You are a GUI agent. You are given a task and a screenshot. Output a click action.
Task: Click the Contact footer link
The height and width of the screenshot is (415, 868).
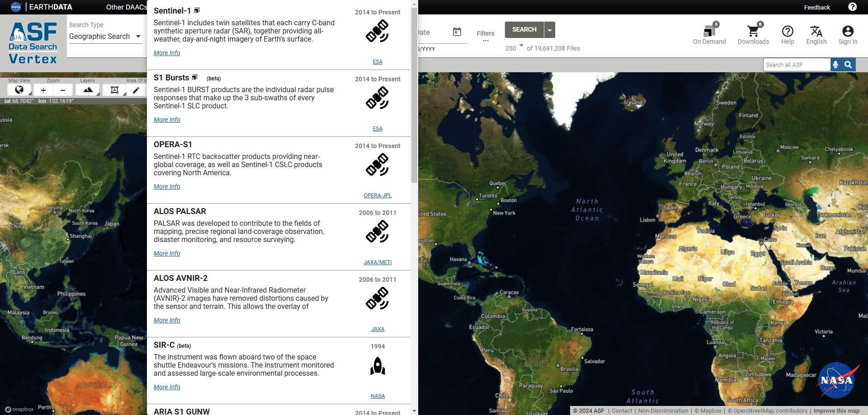point(622,411)
